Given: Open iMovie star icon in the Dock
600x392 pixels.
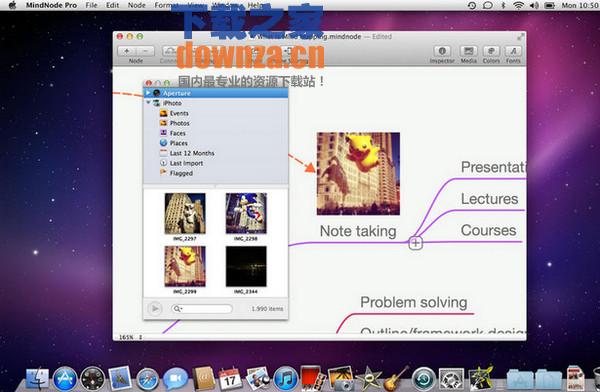Looking at the screenshot, I should pos(368,378).
